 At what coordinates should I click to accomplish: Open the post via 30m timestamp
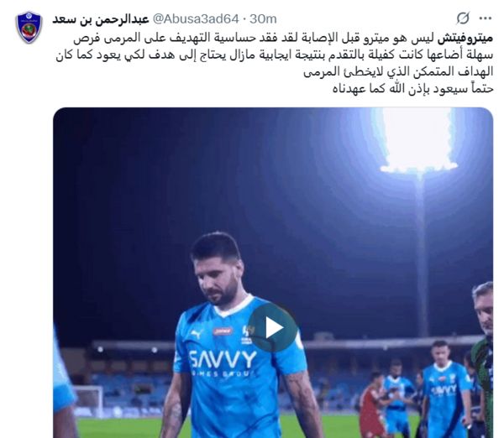pyautogui.click(x=263, y=19)
